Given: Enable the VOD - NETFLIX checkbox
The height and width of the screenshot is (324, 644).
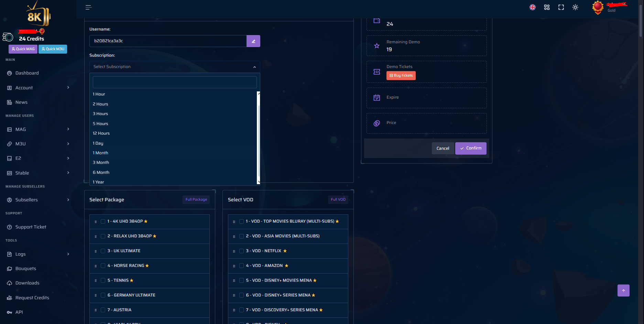Looking at the screenshot, I should pos(241,251).
